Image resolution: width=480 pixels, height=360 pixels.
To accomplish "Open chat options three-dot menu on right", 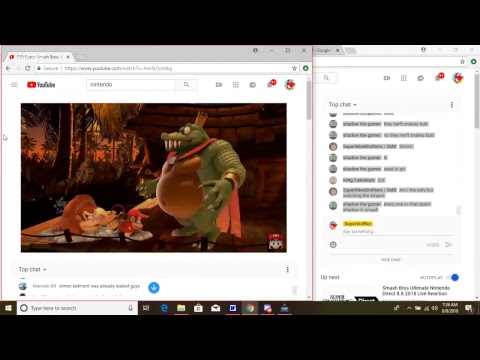I will (x=452, y=105).
